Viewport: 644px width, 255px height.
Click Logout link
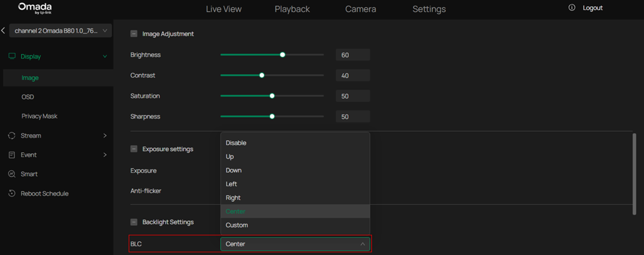593,8
